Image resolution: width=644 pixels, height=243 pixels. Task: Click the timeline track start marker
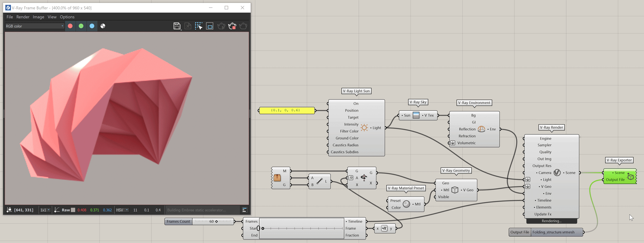point(263,228)
